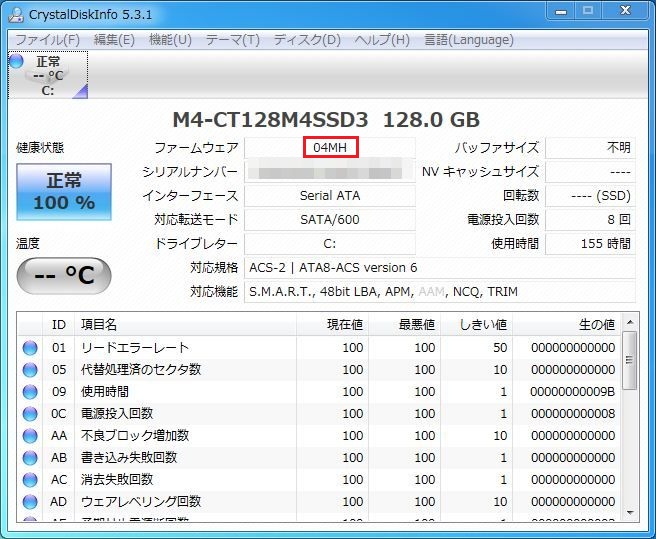Click the 現在値 column header
This screenshot has width=656, height=539.
click(333, 324)
